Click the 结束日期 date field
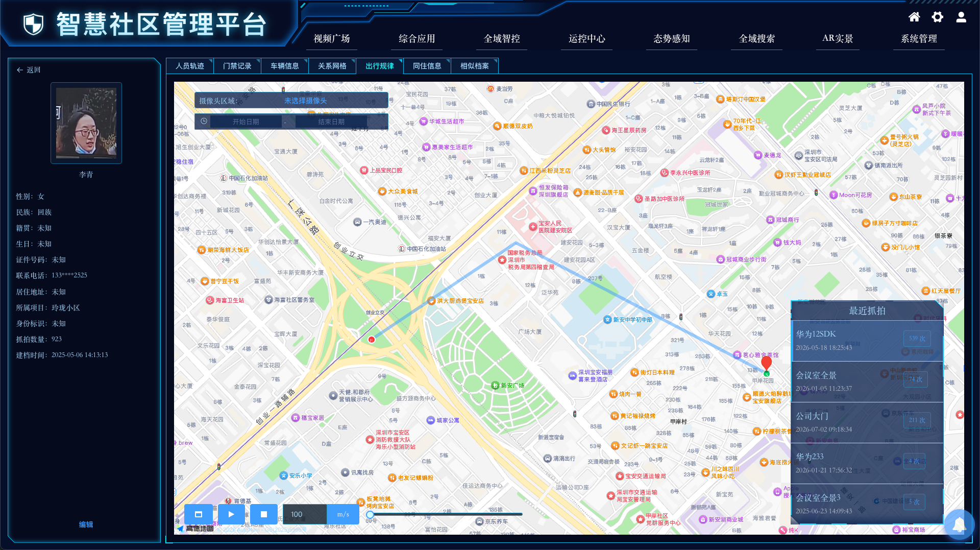Screen dimensions: 980x550 point(331,122)
